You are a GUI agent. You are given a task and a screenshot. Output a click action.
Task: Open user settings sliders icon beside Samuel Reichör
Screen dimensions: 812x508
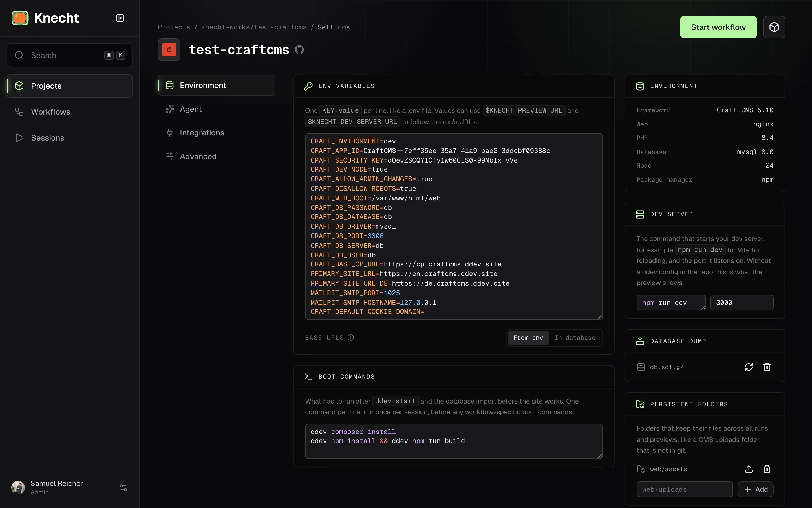(x=123, y=487)
